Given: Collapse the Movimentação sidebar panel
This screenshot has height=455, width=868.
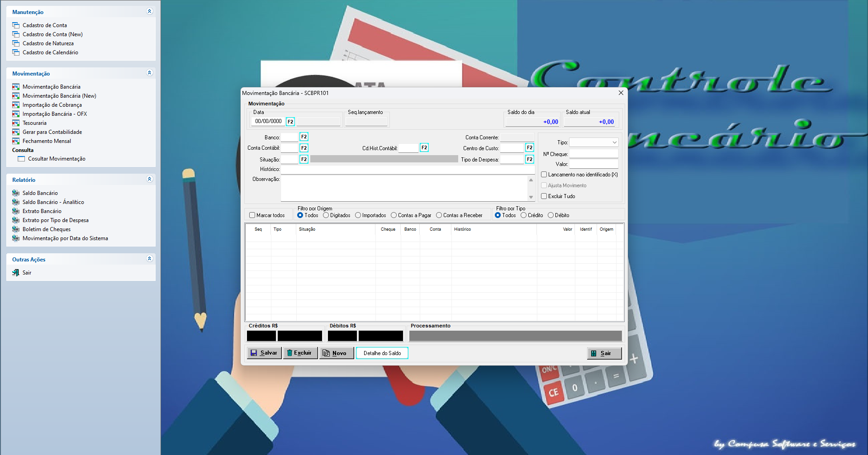Looking at the screenshot, I should tap(150, 73).
